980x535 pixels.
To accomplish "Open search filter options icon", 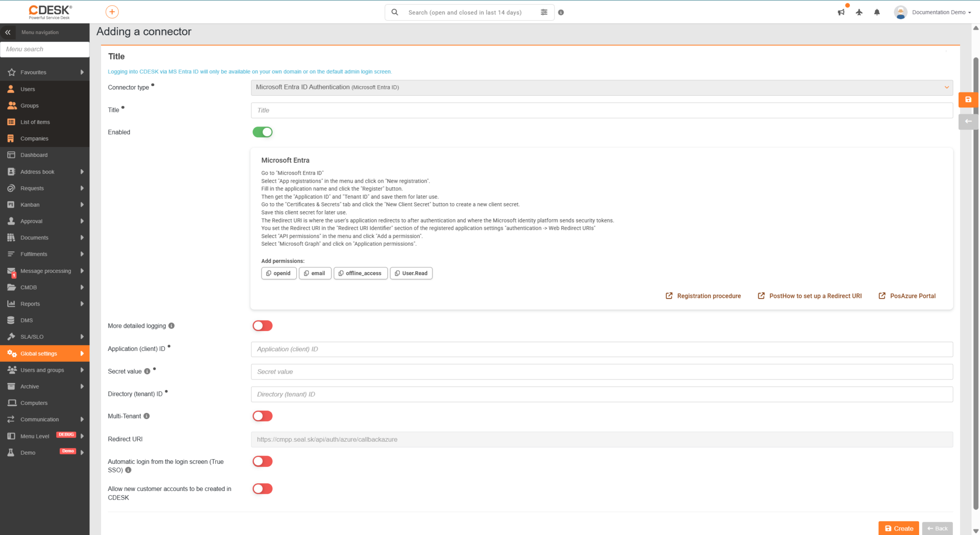I will 544,12.
